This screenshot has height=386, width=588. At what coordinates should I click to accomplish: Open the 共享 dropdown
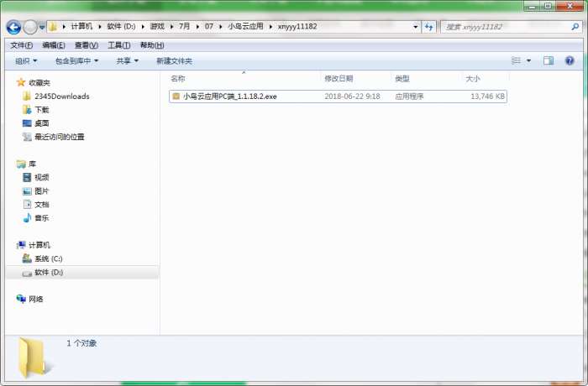point(127,60)
